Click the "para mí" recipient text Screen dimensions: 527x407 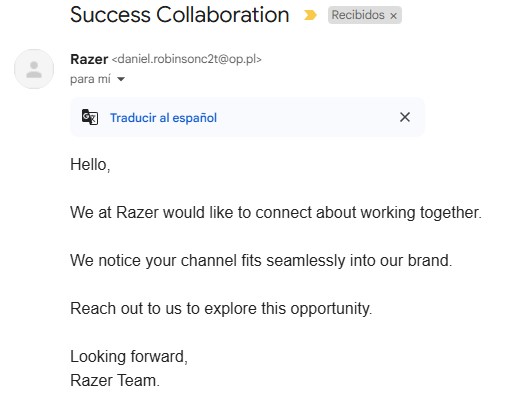tap(90, 79)
